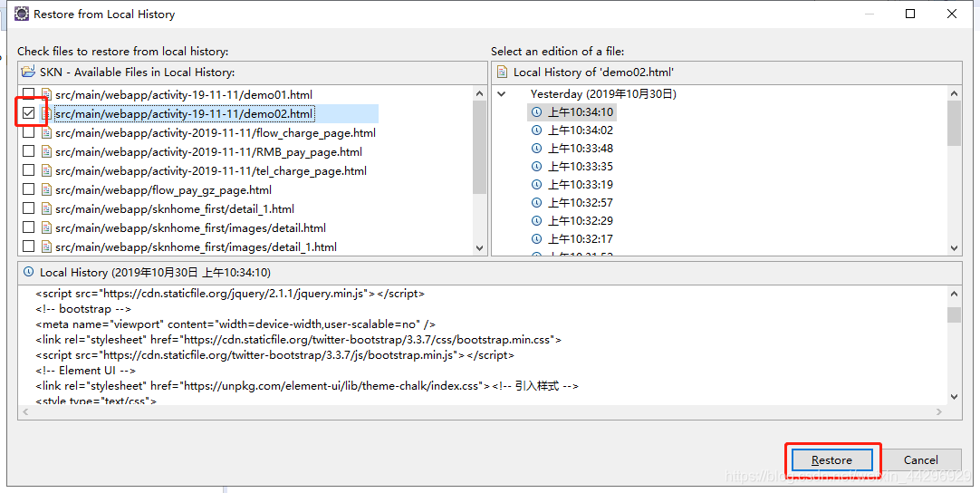This screenshot has height=493, width=980.
Task: Select edition 上午10:33:19
Action: 581,185
